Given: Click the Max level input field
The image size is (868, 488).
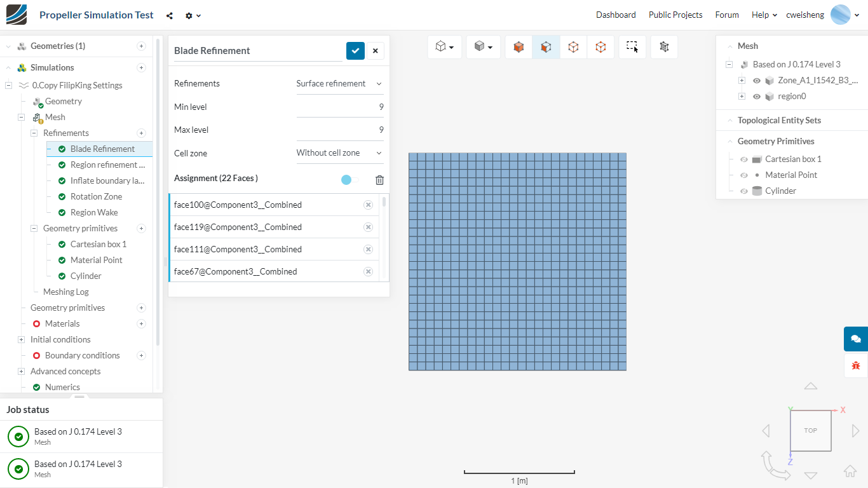Looking at the screenshot, I should point(340,130).
